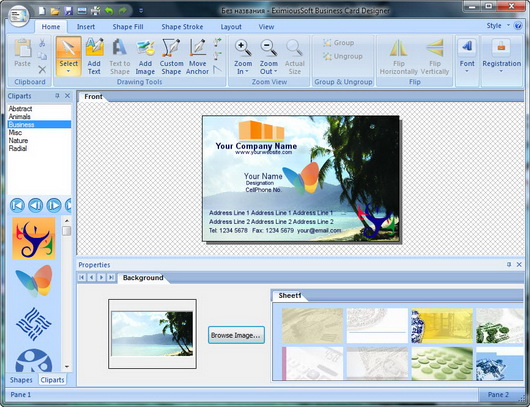The height and width of the screenshot is (407, 530).
Task: Expand the Select tool dropdown arrow
Action: (x=69, y=71)
